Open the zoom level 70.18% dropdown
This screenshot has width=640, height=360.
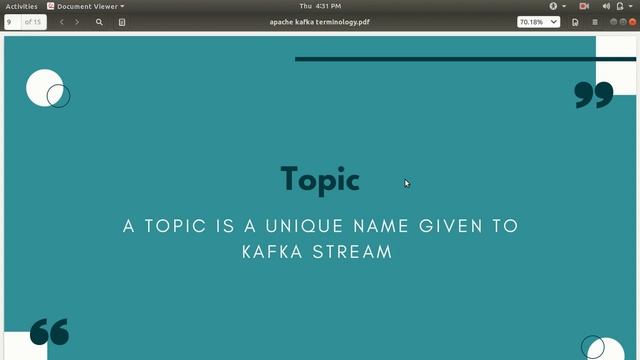pos(538,22)
